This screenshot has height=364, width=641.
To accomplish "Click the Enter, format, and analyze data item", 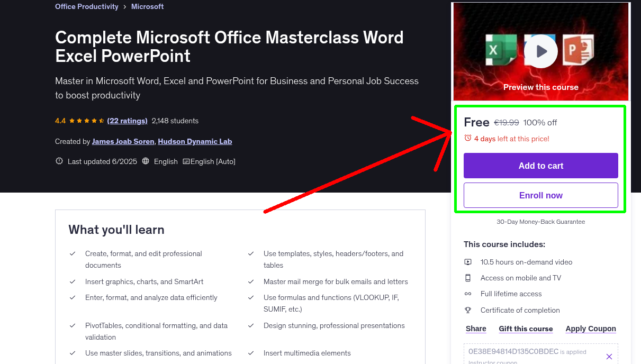I will (151, 297).
